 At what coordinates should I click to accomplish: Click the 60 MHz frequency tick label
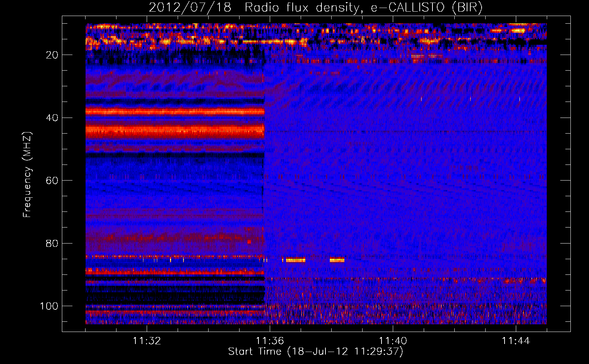[52, 181]
